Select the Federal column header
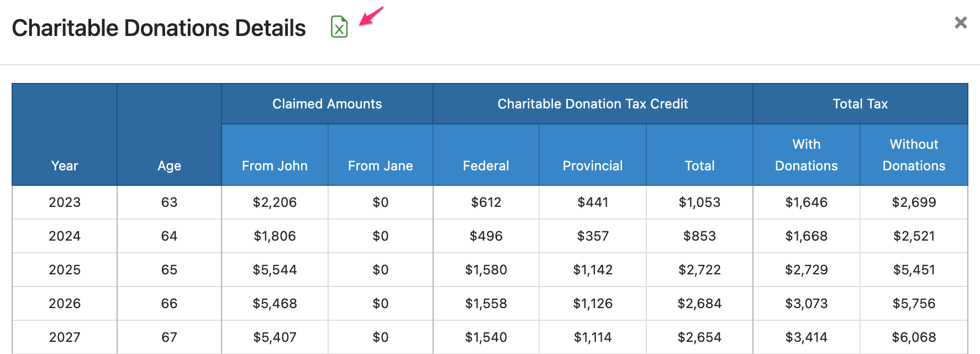The image size is (980, 354). [486, 165]
